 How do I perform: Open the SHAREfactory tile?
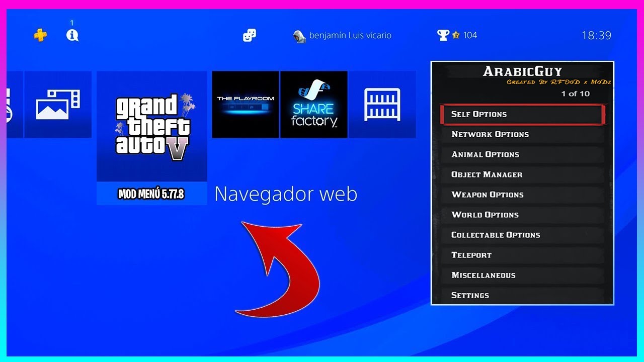point(314,105)
